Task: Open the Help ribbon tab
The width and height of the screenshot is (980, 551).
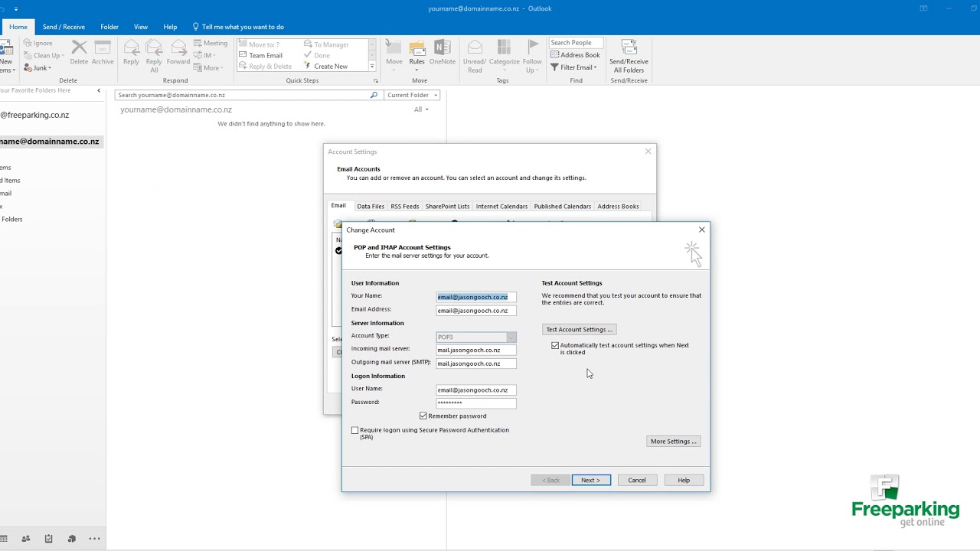Action: [x=170, y=27]
